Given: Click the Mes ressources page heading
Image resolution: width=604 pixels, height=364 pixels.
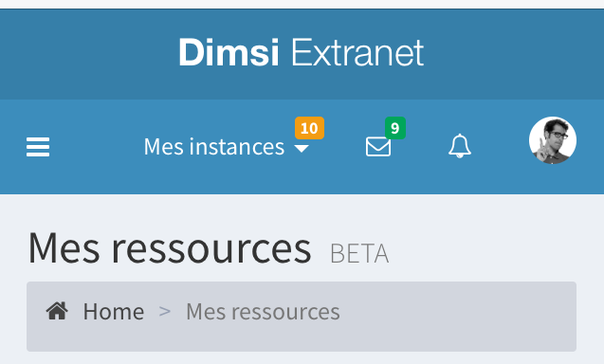Looking at the screenshot, I should click(170, 248).
